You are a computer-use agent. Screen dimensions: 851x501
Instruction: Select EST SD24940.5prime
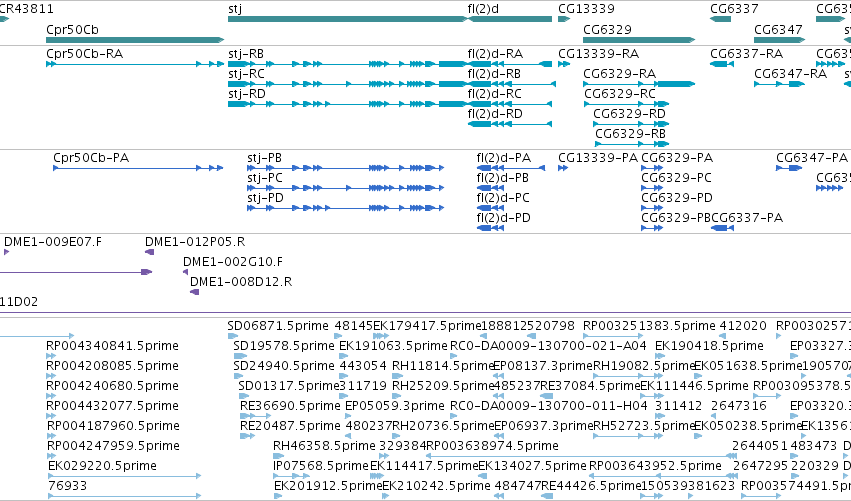pyautogui.click(x=284, y=366)
